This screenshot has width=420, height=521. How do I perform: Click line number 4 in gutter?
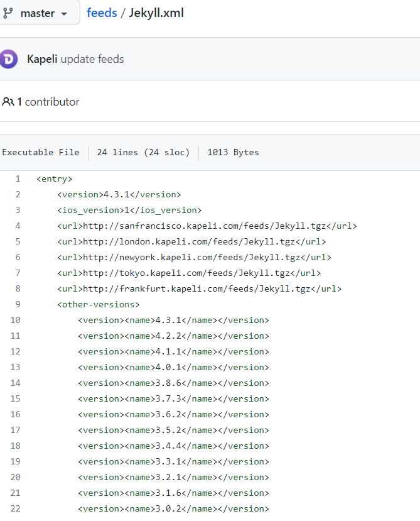pos(18,226)
